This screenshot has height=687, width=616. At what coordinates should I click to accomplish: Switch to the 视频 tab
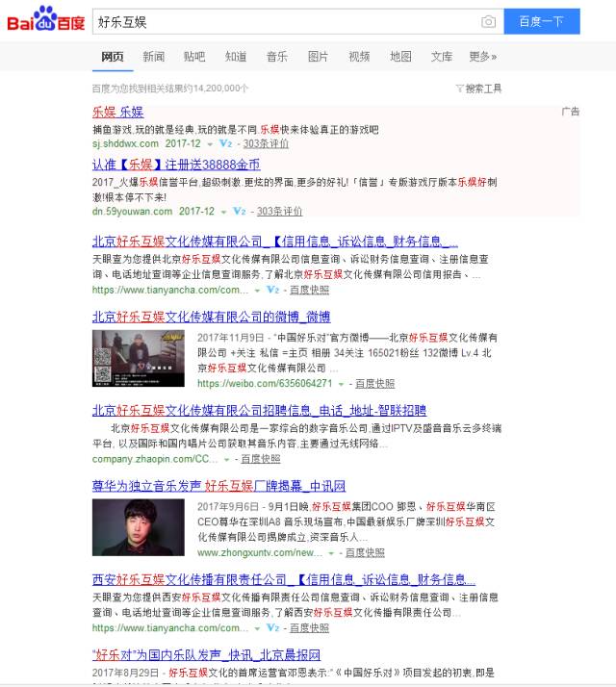tap(359, 57)
